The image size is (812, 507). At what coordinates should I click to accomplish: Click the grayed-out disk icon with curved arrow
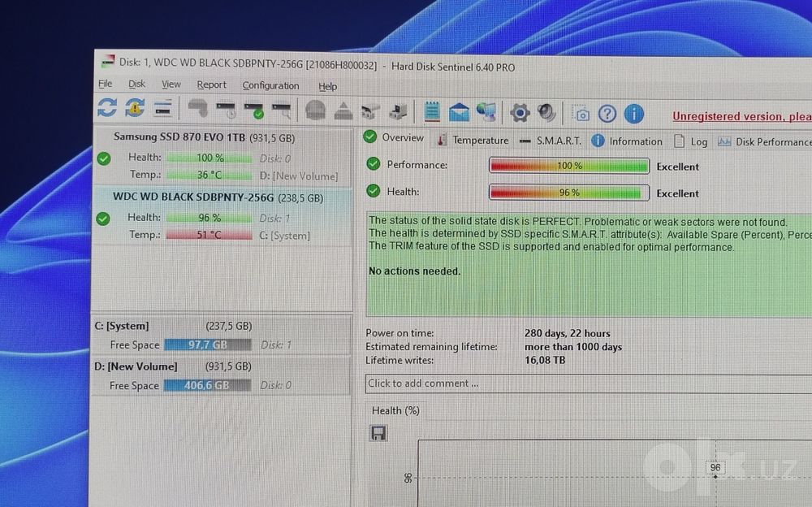[198, 109]
